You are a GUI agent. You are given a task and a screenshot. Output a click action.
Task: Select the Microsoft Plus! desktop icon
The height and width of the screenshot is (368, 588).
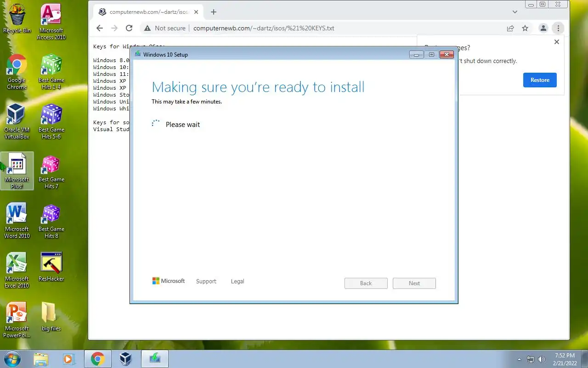point(17,171)
